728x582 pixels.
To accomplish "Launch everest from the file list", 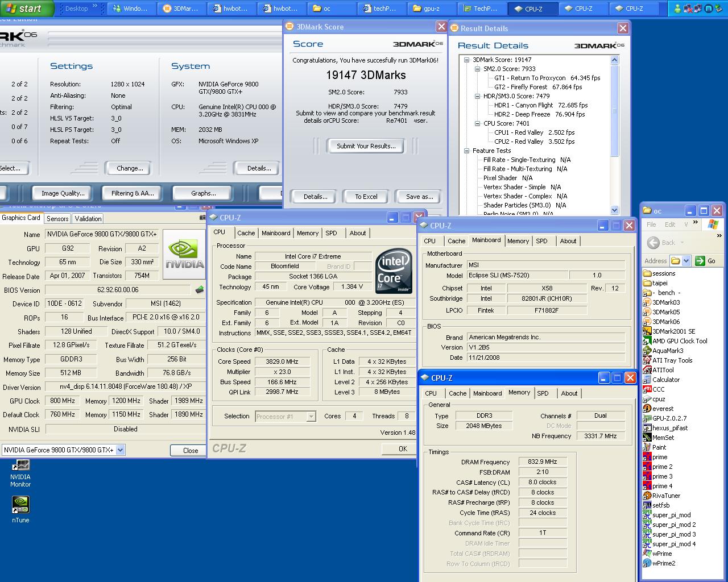I will click(658, 409).
